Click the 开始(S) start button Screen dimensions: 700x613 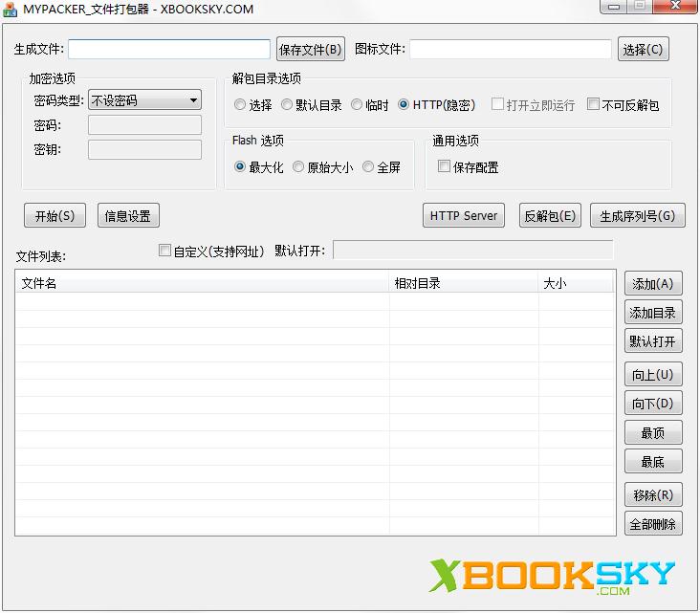tap(55, 215)
